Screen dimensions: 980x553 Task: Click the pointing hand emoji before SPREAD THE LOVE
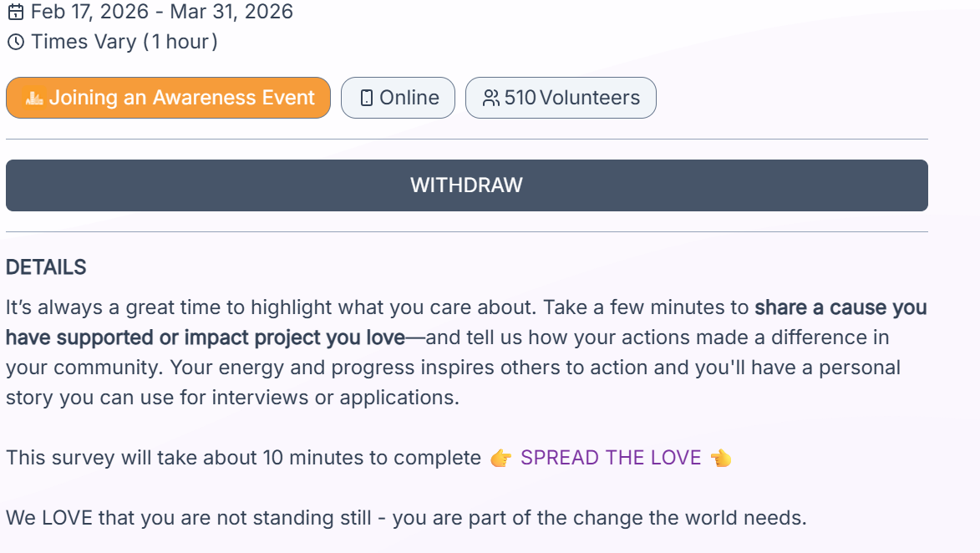tap(501, 458)
